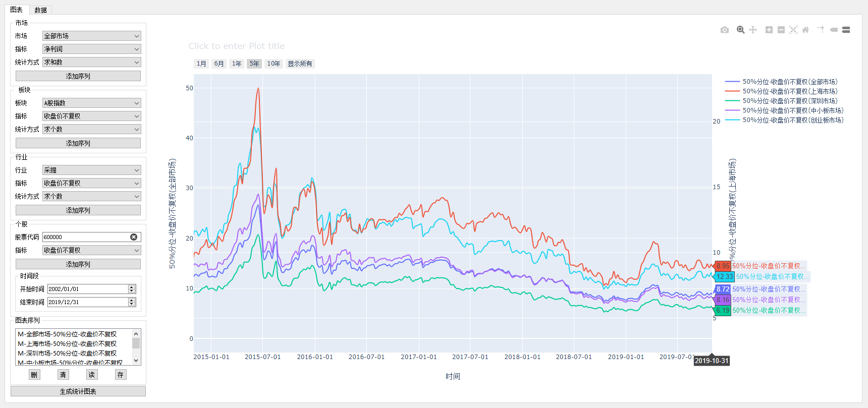Viewport: 868px width, 408px height.
Task: Expand the 行业 dropdown showing 采掘
Action: click(91, 170)
